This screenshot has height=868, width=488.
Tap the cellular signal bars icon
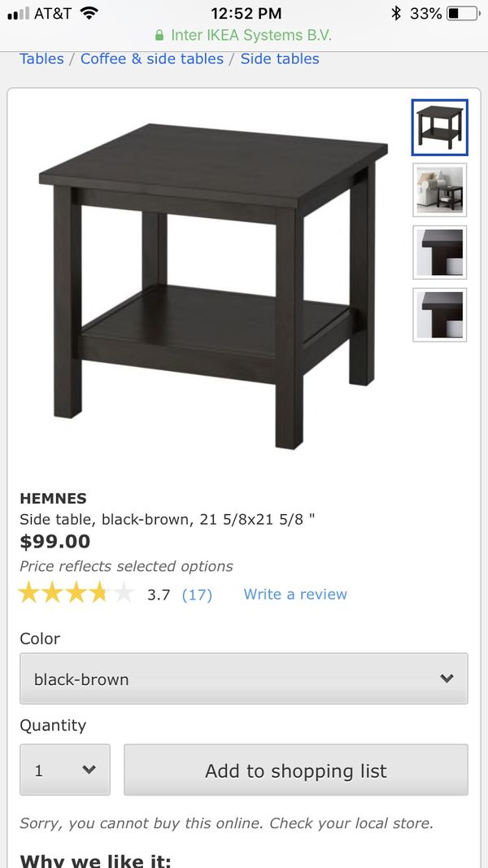point(18,13)
